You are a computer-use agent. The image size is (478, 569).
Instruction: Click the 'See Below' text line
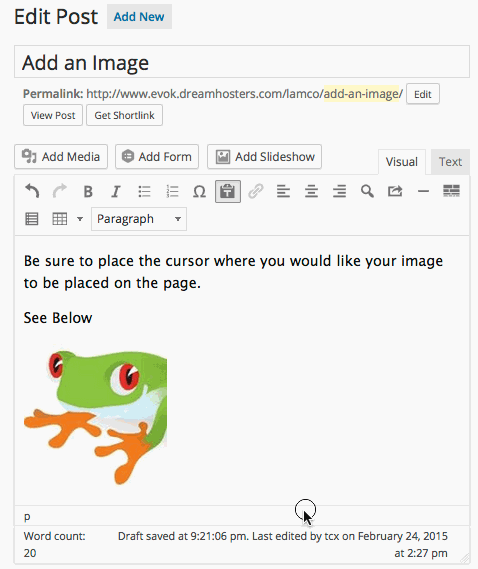(58, 318)
